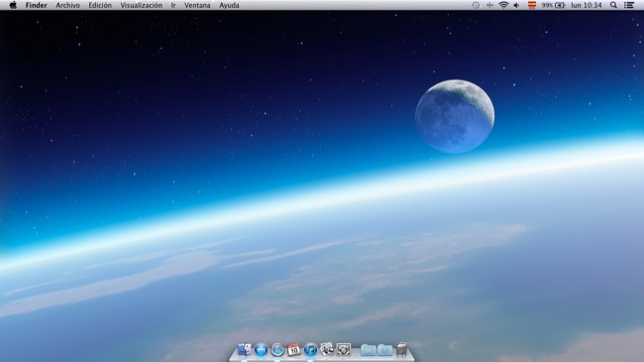The image size is (644, 362).
Task: Open the Archivo menu
Action: [x=67, y=5]
